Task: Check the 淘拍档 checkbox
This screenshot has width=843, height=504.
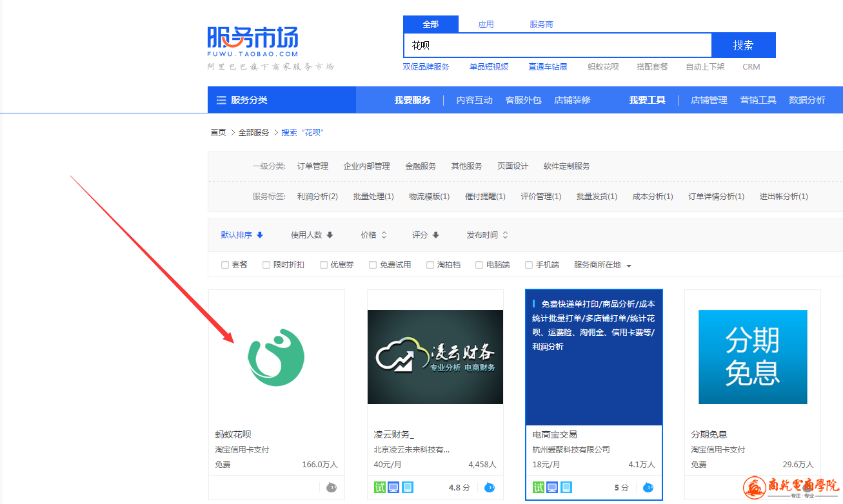Action: pos(430,265)
